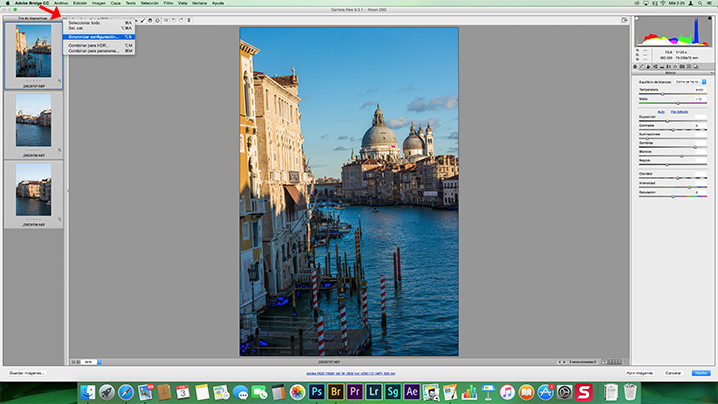Launch Lightroom from the Dock
The width and height of the screenshot is (718, 404).
[x=374, y=392]
